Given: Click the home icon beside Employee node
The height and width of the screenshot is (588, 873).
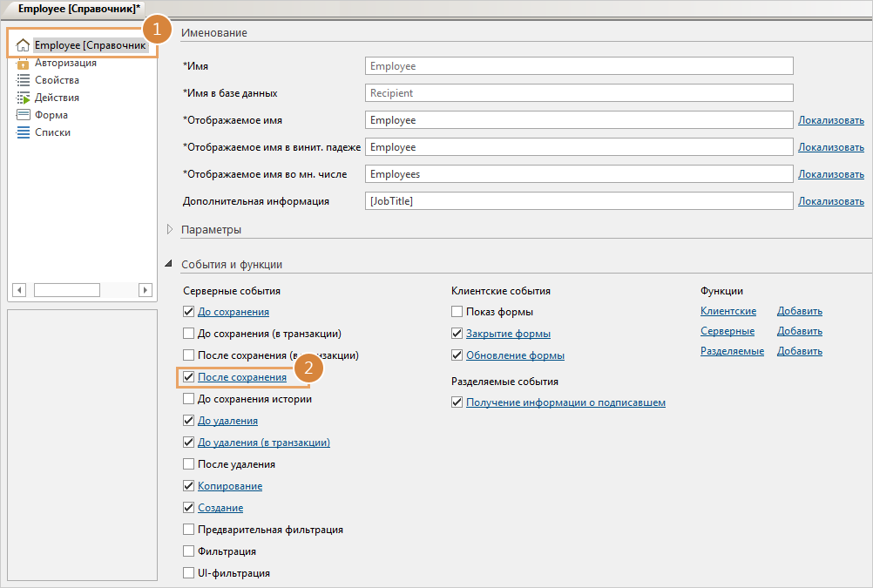Looking at the screenshot, I should [x=24, y=45].
